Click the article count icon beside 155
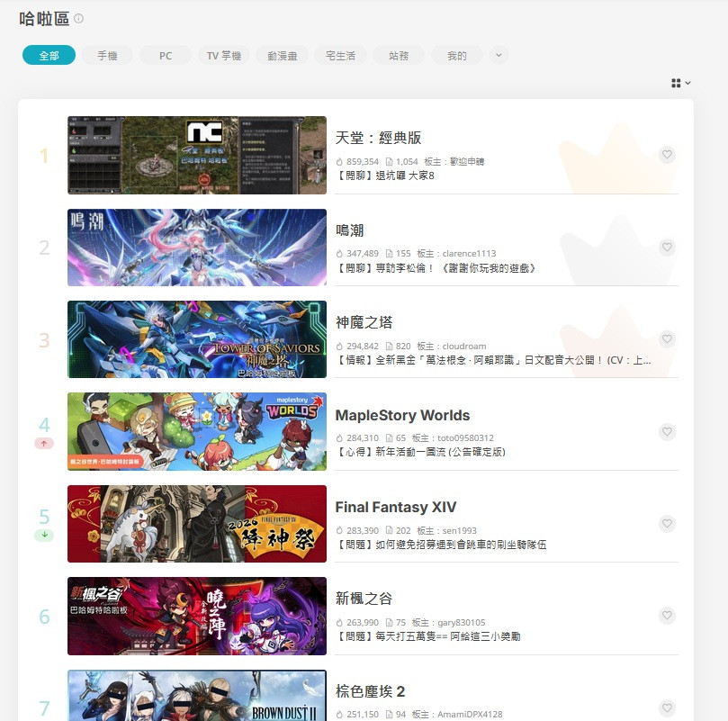Viewport: 728px width, 721px height. coord(389,254)
